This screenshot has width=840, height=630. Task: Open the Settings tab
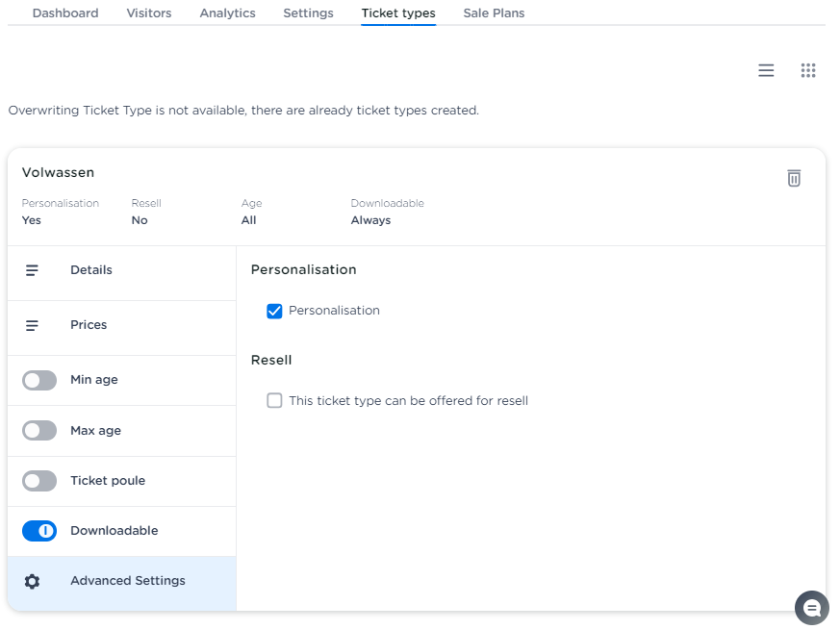pos(308,13)
